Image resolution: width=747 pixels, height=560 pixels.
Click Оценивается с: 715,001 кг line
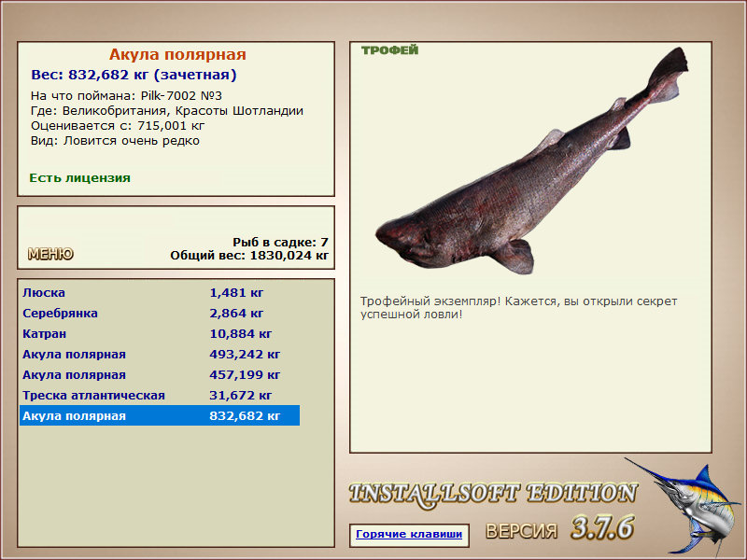pos(118,126)
